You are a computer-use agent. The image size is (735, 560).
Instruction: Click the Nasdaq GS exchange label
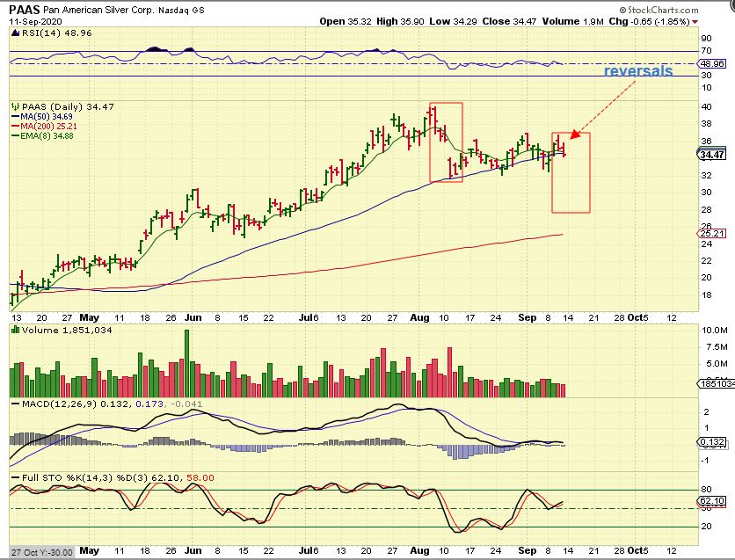[x=181, y=11]
